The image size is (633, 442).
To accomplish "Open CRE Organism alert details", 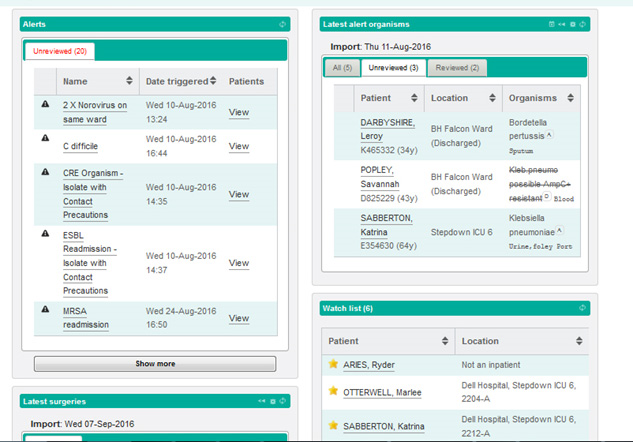I will [92, 172].
